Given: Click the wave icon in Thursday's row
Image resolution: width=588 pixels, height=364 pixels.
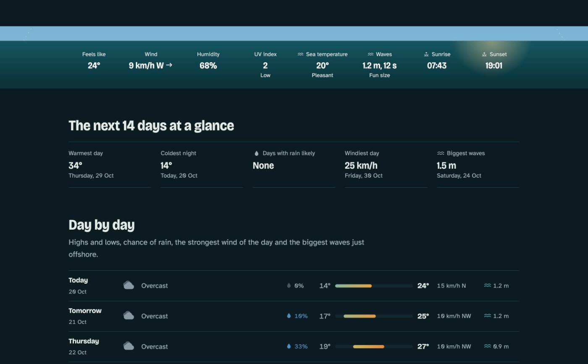Looking at the screenshot, I should (487, 346).
